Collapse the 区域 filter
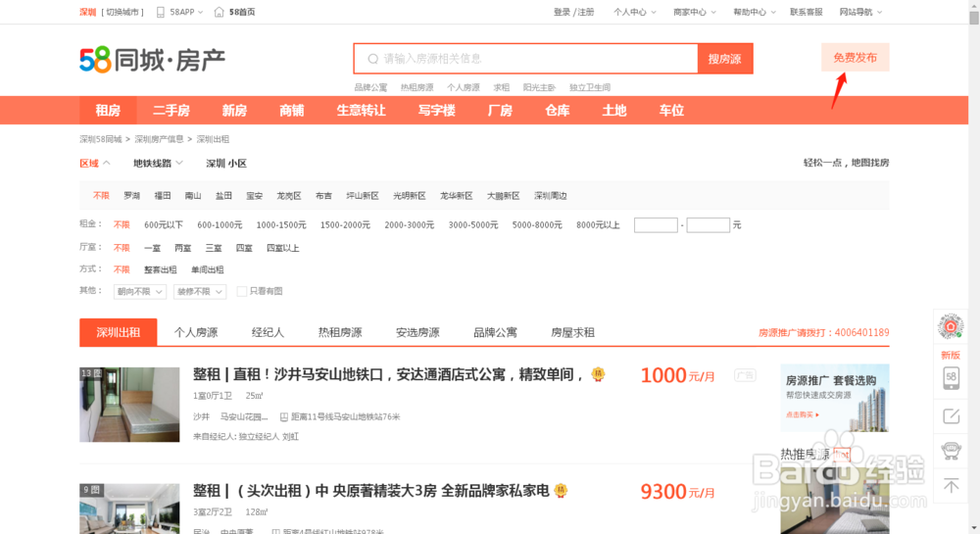This screenshot has height=534, width=980. click(x=95, y=163)
